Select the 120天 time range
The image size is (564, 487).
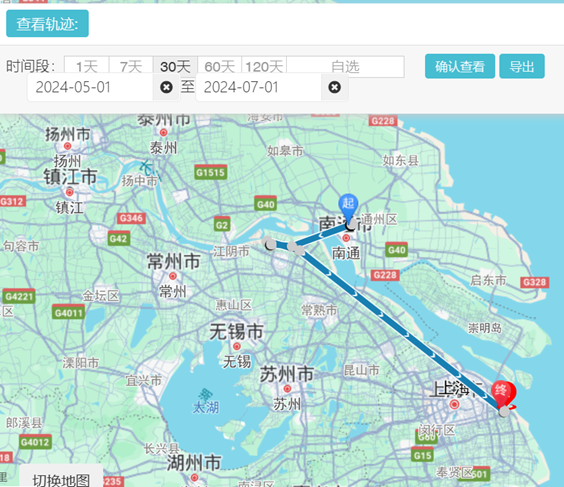(264, 67)
